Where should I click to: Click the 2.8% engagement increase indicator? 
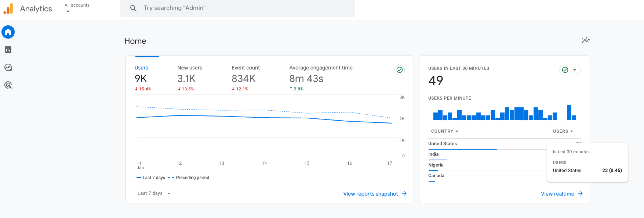[x=296, y=89]
